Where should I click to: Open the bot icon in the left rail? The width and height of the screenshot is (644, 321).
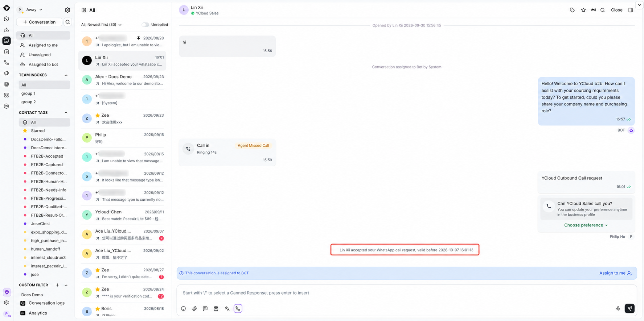tap(7, 30)
